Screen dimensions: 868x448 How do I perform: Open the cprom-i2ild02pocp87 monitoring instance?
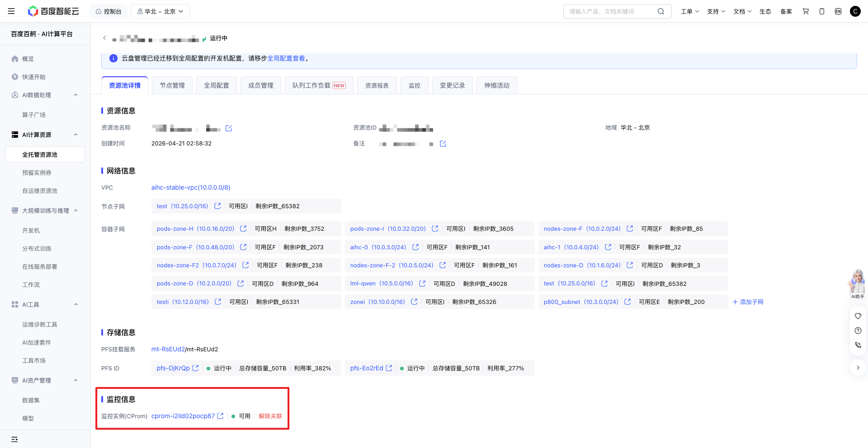click(x=183, y=416)
